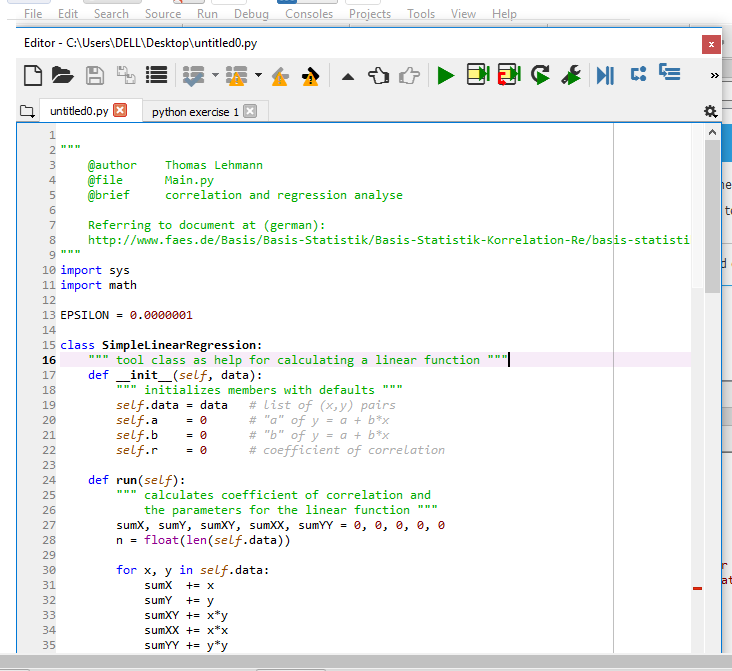Open the View menu
The height and width of the screenshot is (671, 732).
(x=463, y=14)
